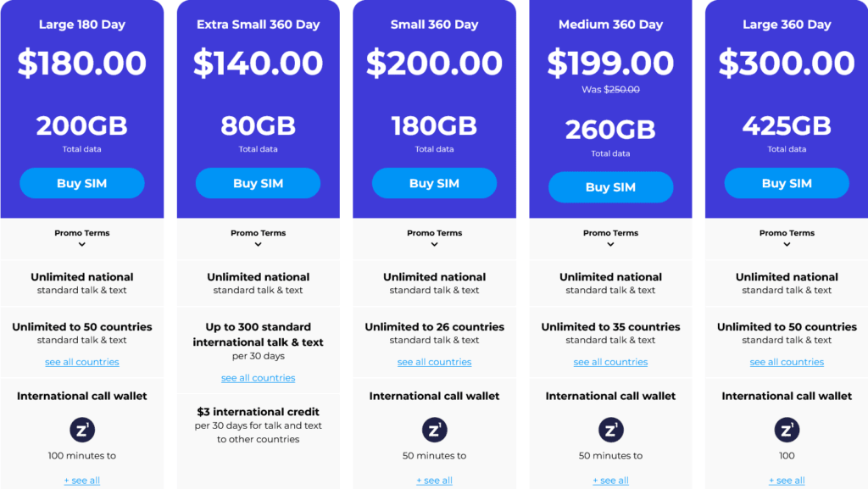Purchase the $300.00 Large 360 Day SIM
This screenshot has height=489, width=868.
[787, 183]
